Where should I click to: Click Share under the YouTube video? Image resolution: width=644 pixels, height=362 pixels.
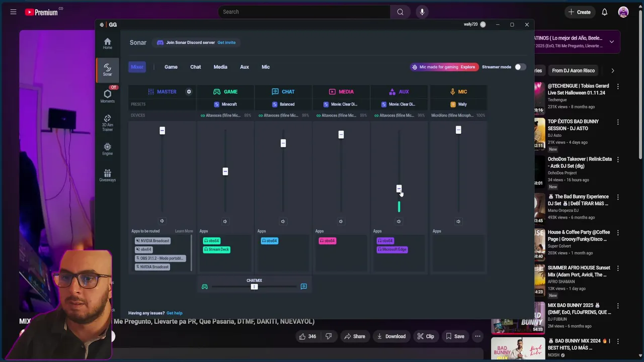pos(354,336)
